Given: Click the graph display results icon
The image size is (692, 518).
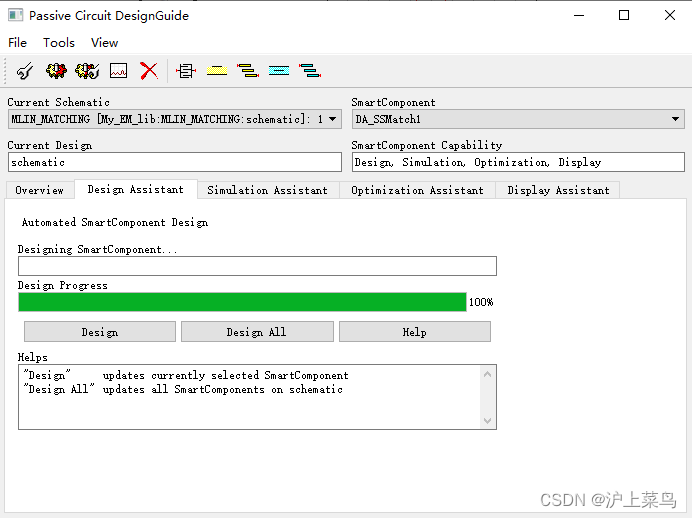Looking at the screenshot, I should [118, 71].
